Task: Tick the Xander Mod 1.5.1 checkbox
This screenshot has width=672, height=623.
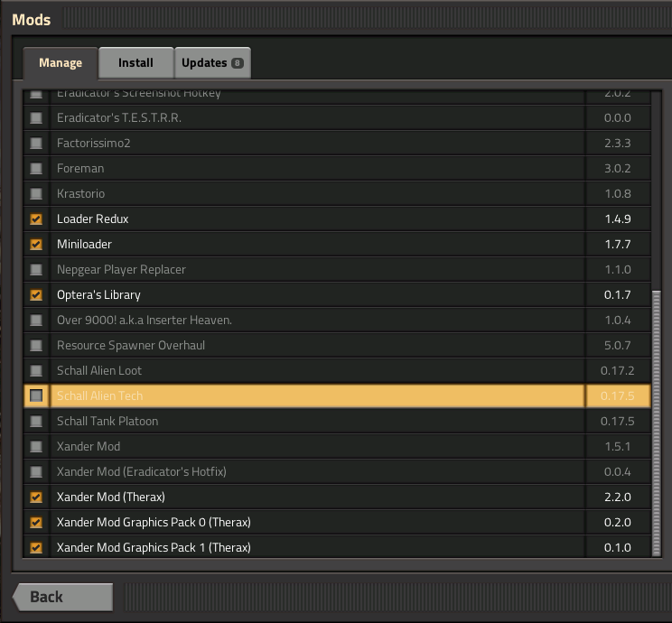Action: [36, 446]
